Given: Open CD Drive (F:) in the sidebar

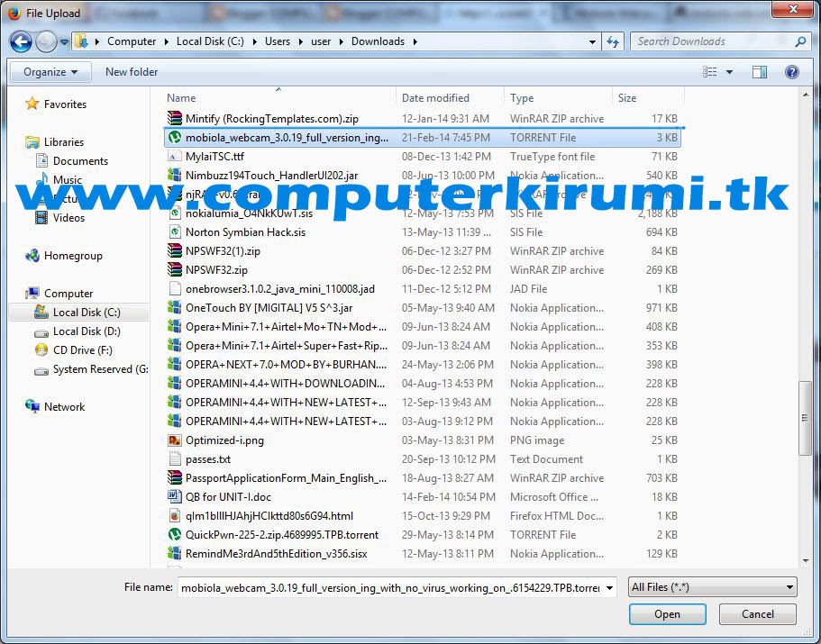Looking at the screenshot, I should pyautogui.click(x=82, y=350).
